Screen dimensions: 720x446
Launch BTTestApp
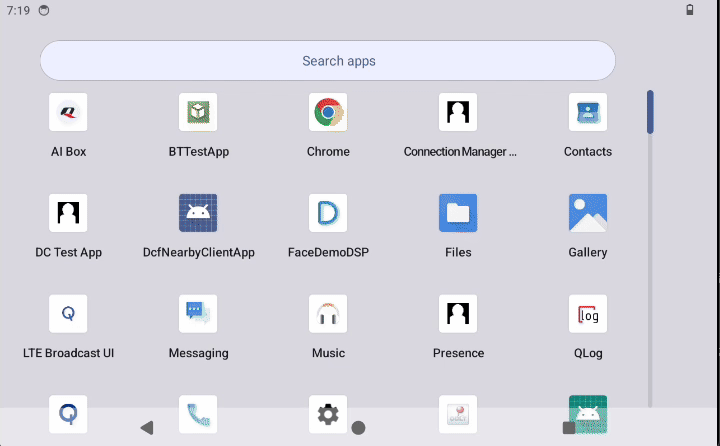198,113
